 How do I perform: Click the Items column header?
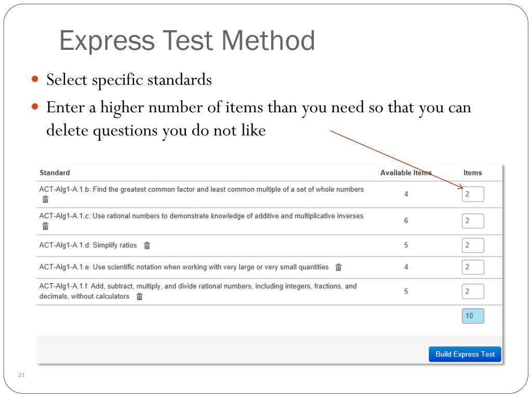473,172
